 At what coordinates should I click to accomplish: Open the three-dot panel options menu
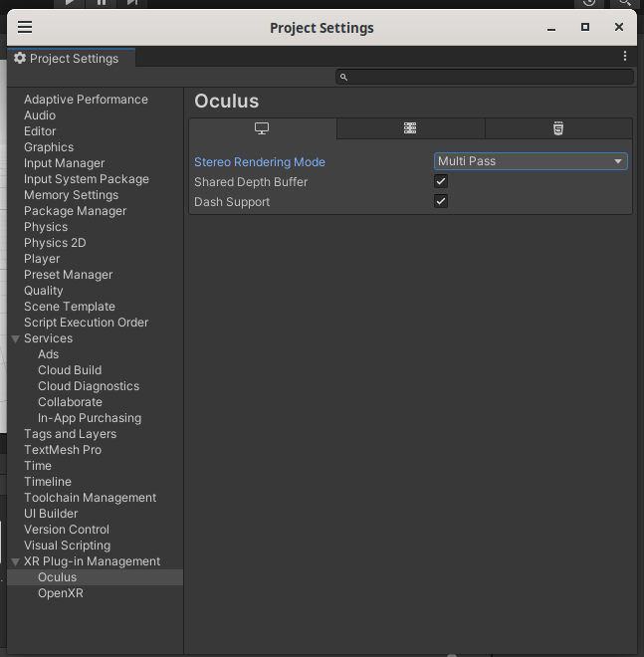(624, 57)
